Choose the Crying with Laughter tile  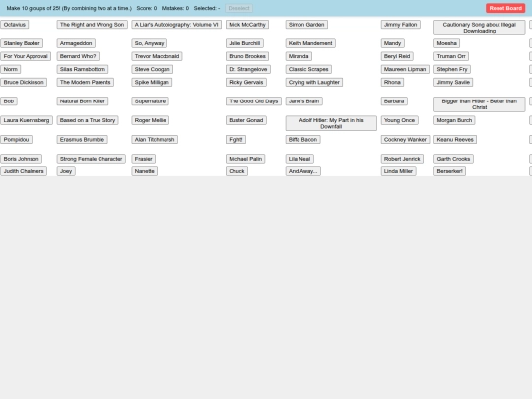click(x=314, y=82)
